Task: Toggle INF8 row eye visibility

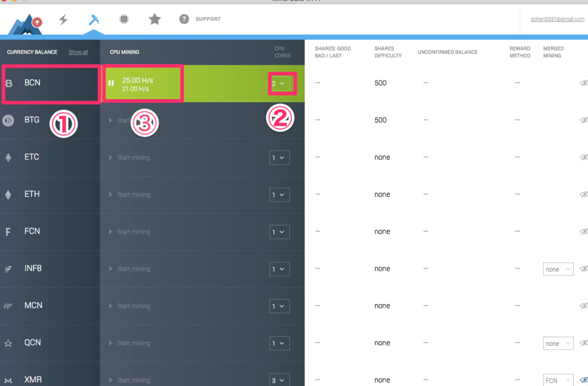Action: [x=584, y=268]
